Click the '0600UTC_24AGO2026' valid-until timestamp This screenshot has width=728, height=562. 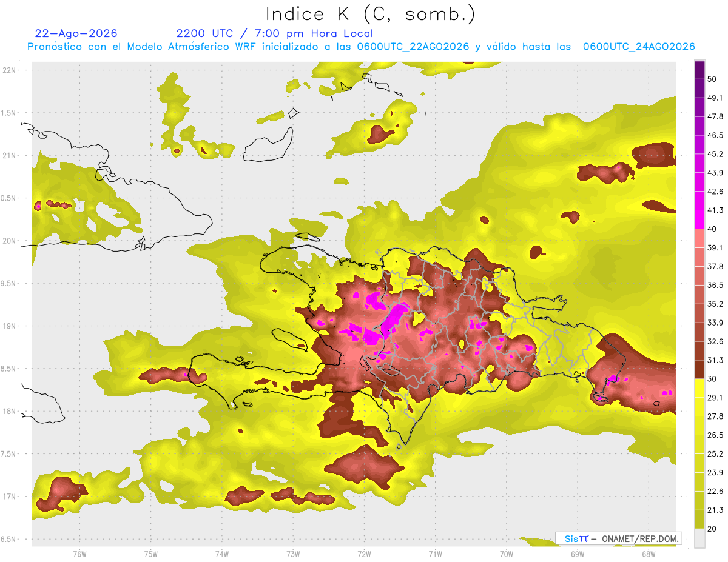[x=639, y=47]
